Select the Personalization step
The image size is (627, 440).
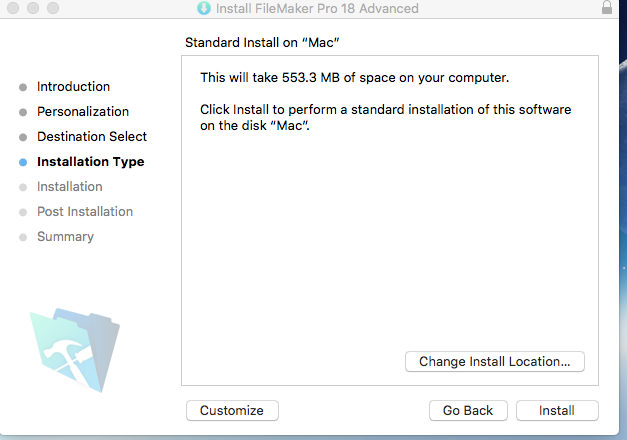pos(83,112)
